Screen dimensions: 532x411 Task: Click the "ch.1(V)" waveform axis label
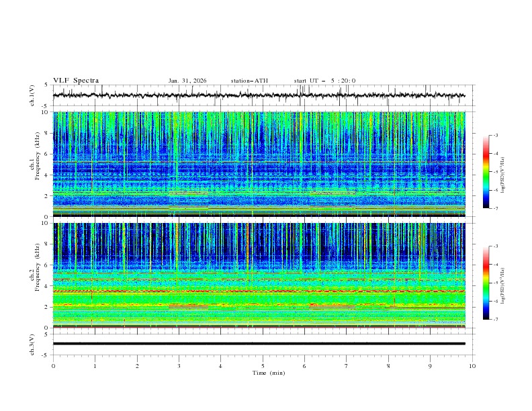click(32, 95)
